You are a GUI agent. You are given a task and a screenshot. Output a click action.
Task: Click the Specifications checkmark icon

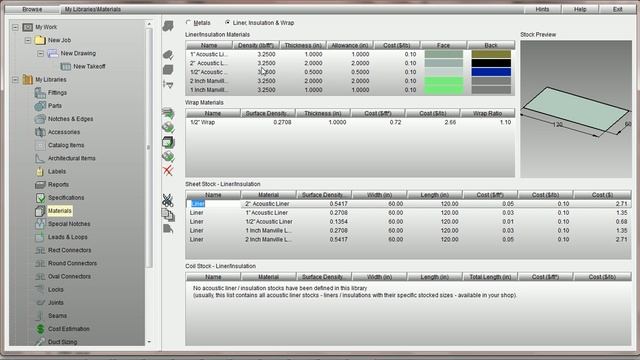[40, 198]
